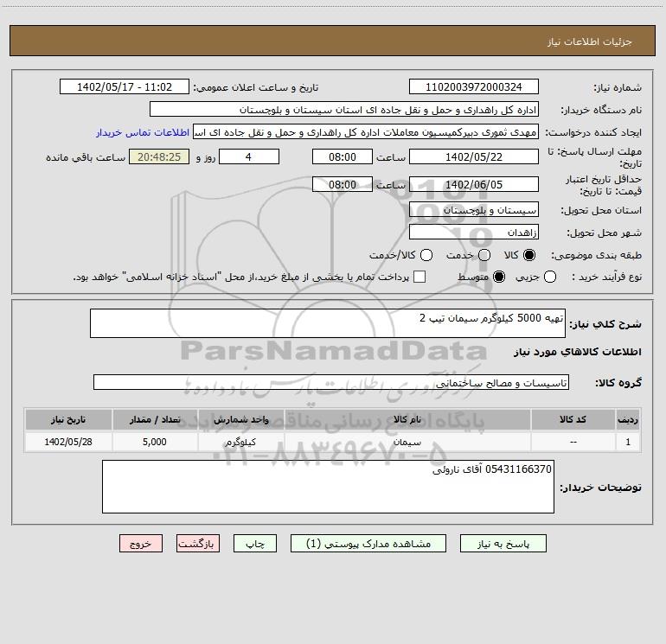The width and height of the screenshot is (666, 644).
Task: Choose جزیی purchase process type
Action: (x=549, y=277)
